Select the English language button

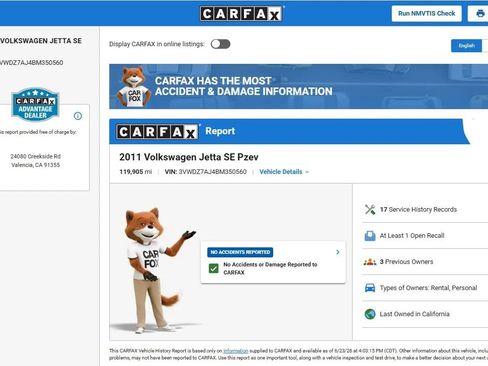(466, 46)
